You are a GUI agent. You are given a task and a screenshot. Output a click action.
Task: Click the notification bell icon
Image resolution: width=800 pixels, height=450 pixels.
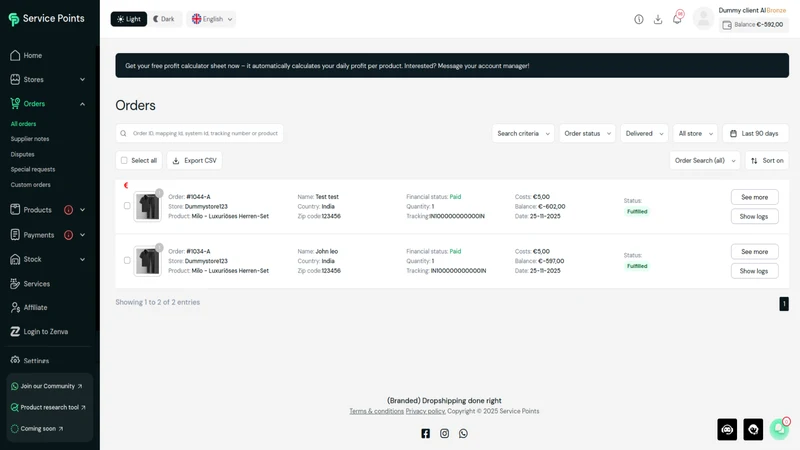pos(677,19)
